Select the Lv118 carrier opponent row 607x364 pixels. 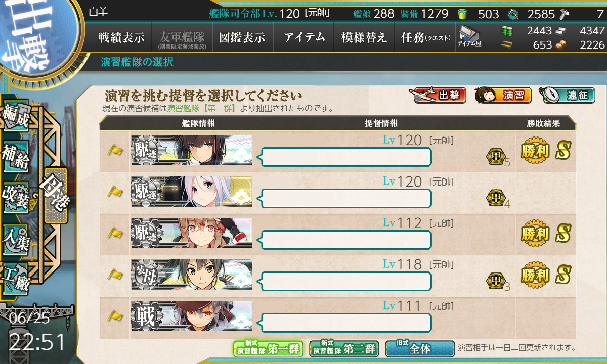(x=338, y=276)
